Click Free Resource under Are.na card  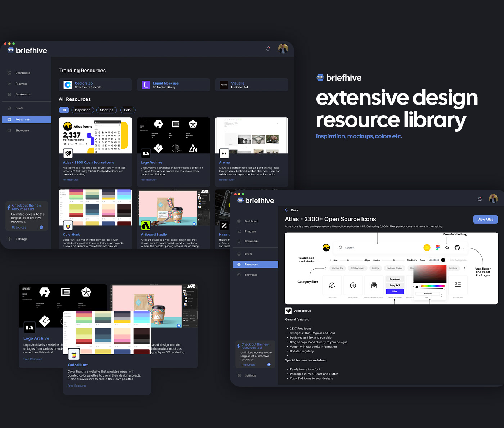(x=227, y=180)
